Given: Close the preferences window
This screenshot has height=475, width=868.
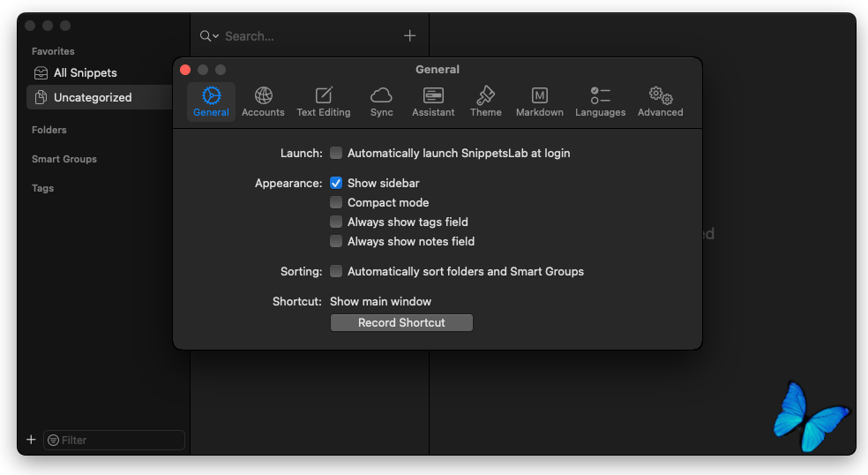Looking at the screenshot, I should coord(185,70).
